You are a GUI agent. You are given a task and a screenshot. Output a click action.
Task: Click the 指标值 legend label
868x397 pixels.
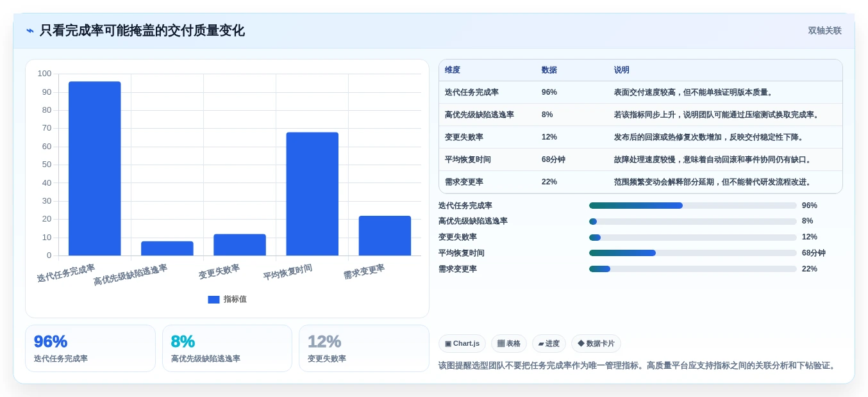(x=235, y=299)
